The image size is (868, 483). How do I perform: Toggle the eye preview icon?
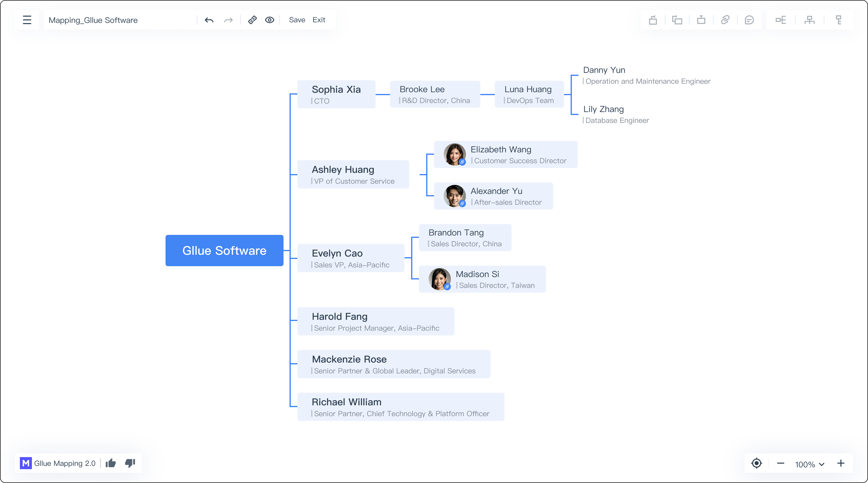[x=270, y=20]
